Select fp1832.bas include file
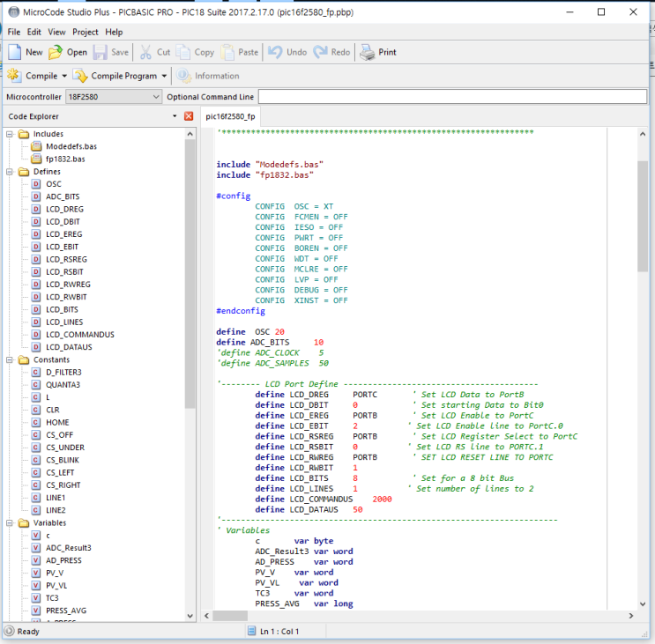Image resolution: width=655 pixels, height=644 pixels. (x=65, y=159)
